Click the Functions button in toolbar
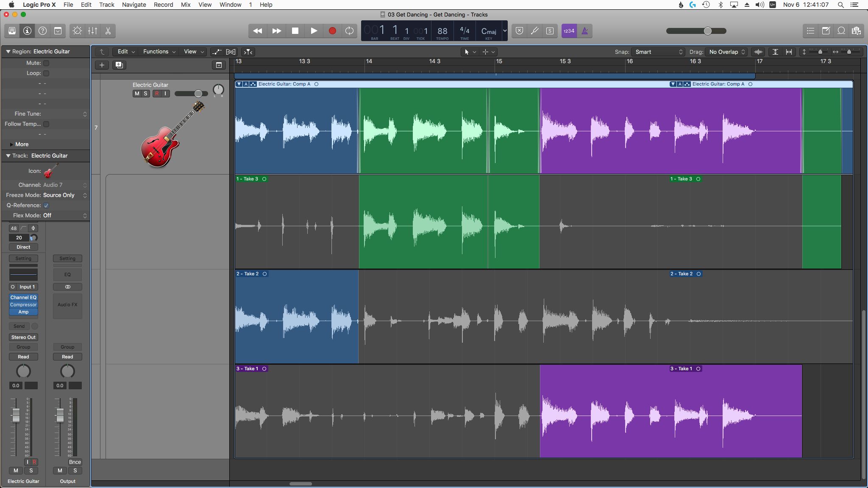The width and height of the screenshot is (868, 488). point(158,52)
